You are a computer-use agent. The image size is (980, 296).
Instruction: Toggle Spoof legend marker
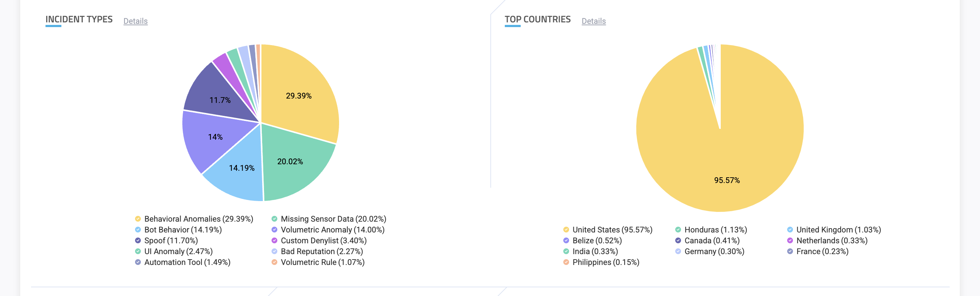coord(138,240)
